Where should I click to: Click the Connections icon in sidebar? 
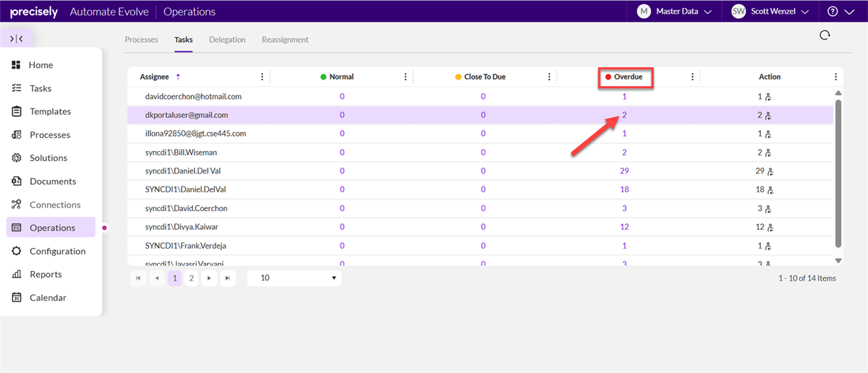tap(16, 205)
